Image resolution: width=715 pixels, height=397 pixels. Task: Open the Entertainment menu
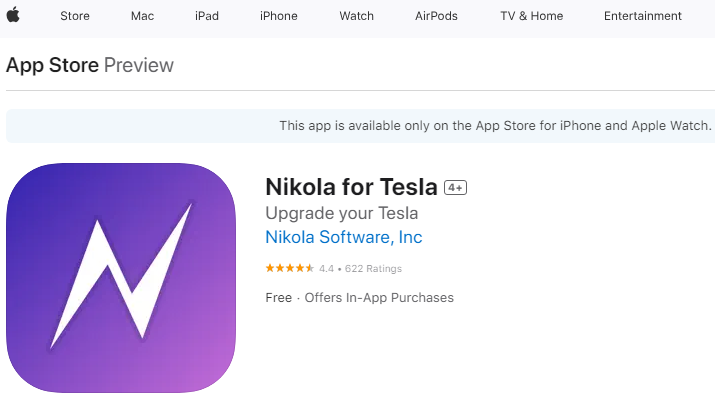click(x=643, y=16)
